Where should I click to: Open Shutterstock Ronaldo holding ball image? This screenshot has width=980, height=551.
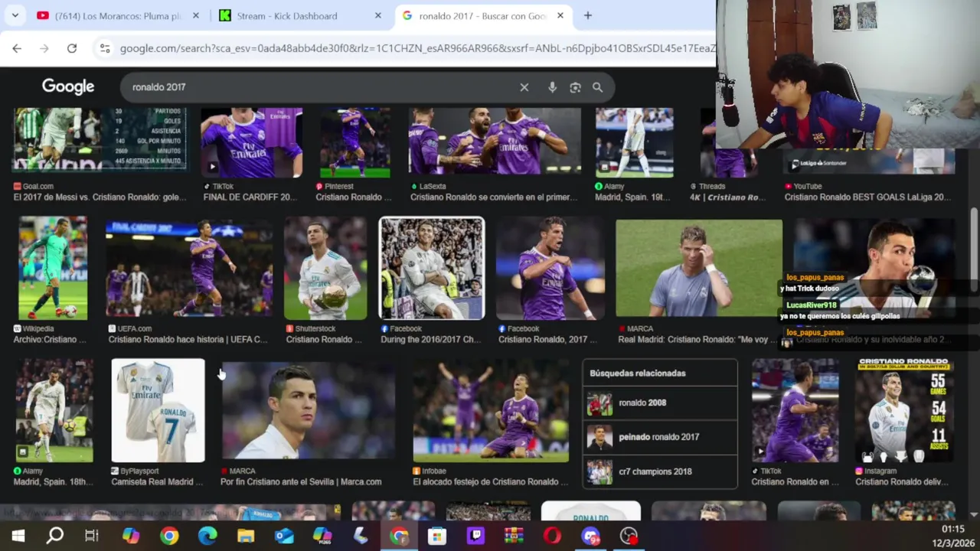325,268
